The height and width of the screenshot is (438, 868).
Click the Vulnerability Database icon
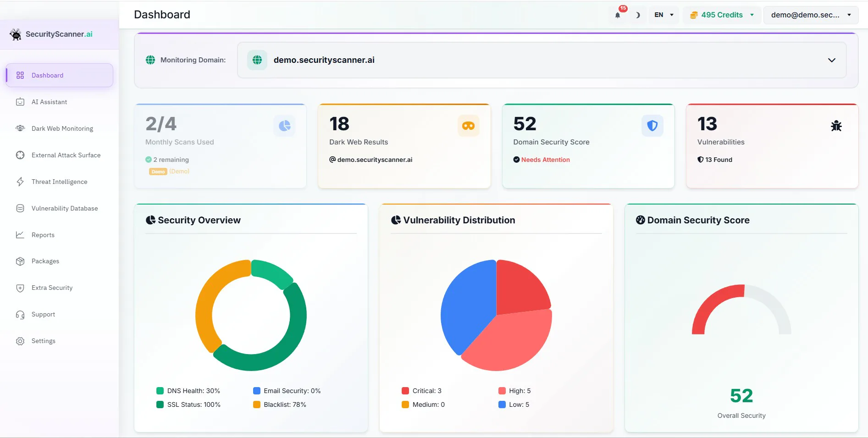[x=20, y=208]
